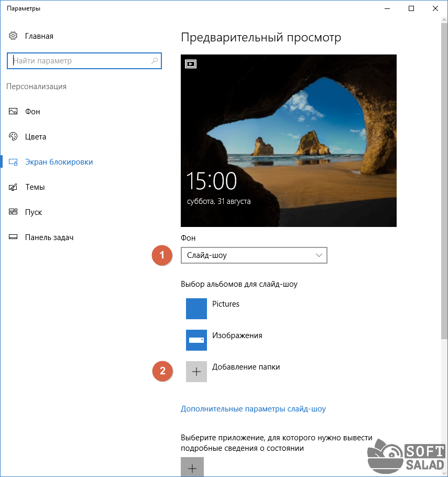Minimize the Параметры window

pyautogui.click(x=387, y=8)
